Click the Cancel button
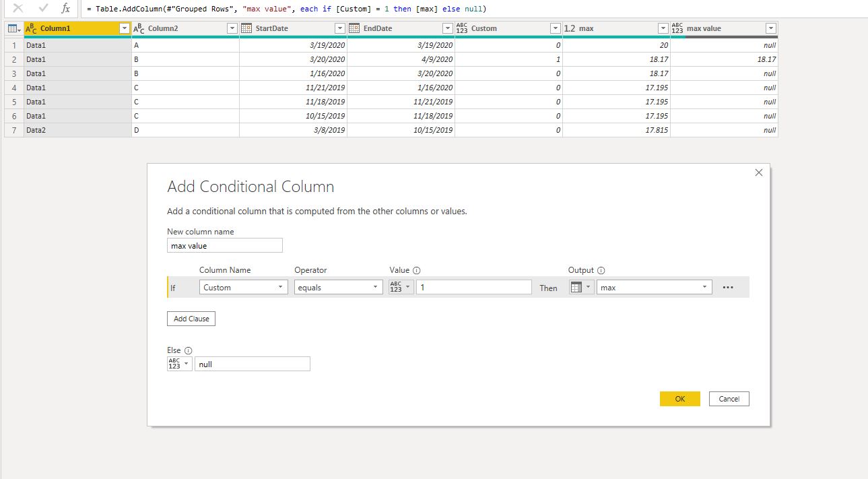Screen dimensions: 868x479 [729, 399]
